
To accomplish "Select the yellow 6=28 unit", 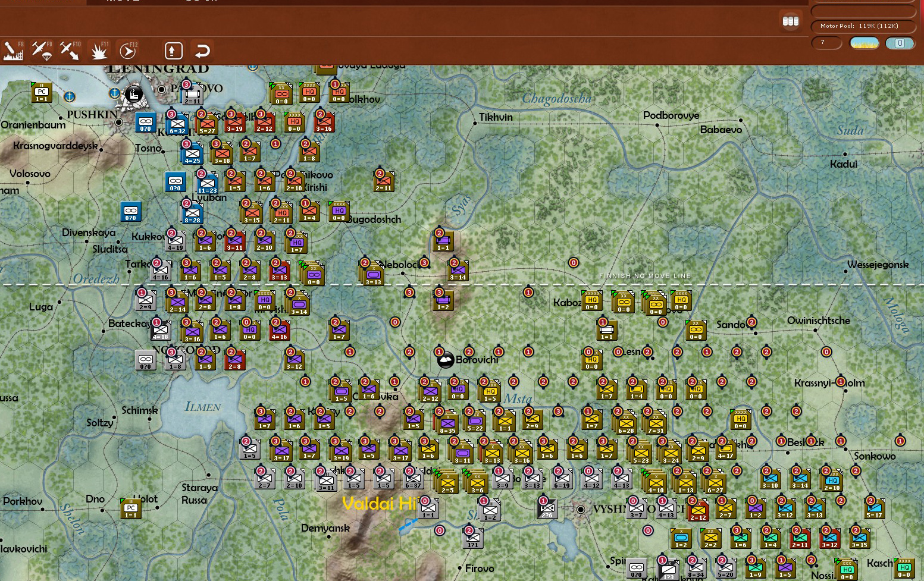I will click(625, 422).
